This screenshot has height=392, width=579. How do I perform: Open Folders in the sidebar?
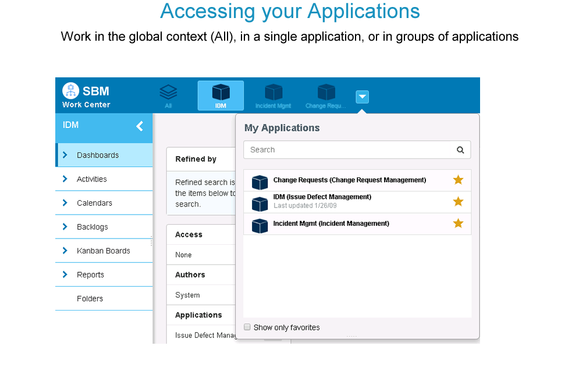click(90, 299)
